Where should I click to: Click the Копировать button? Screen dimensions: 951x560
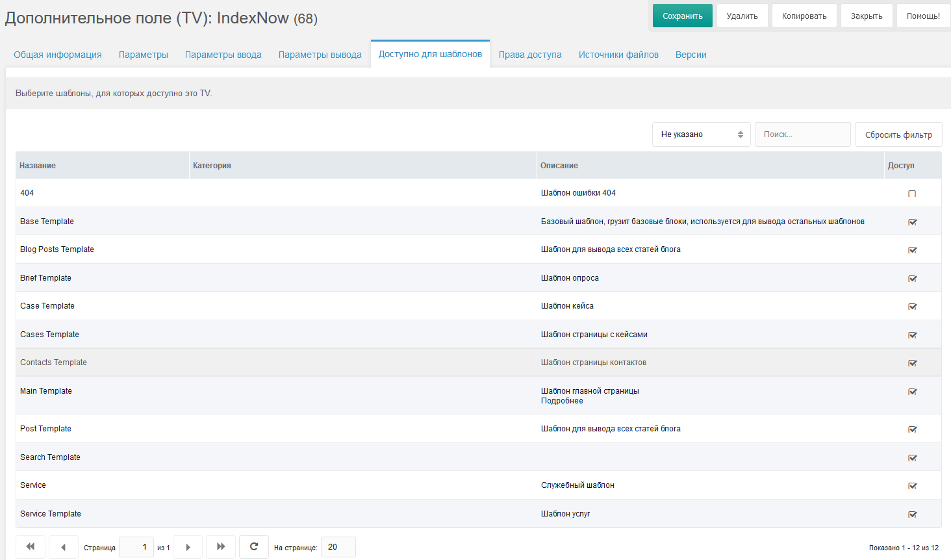tap(804, 16)
